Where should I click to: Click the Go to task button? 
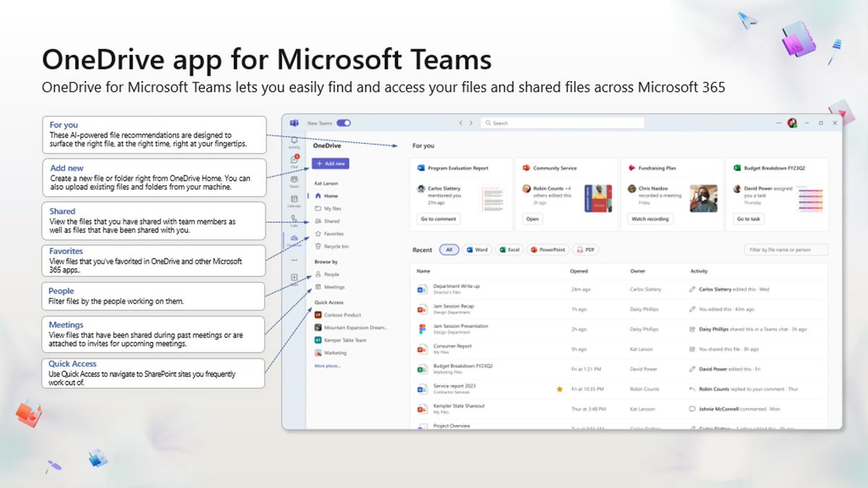749,218
